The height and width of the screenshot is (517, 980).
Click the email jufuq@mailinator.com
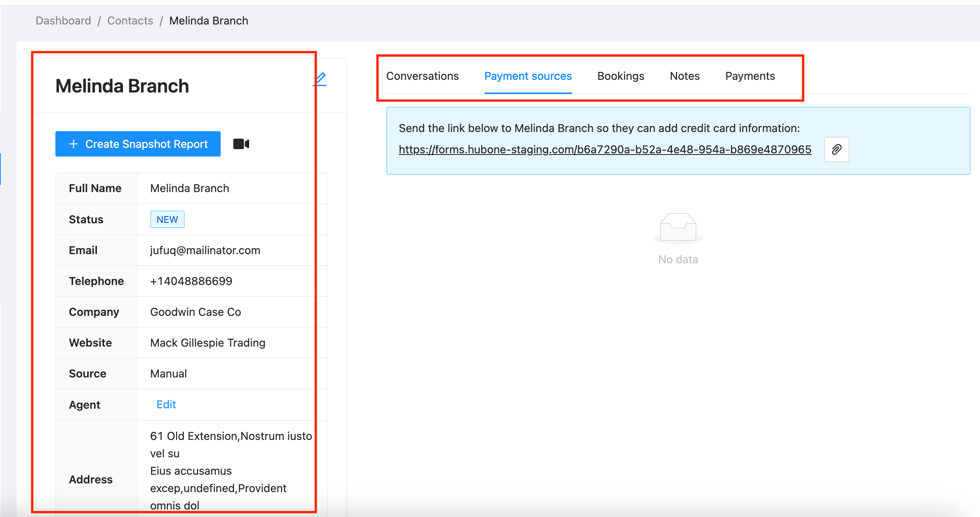pyautogui.click(x=205, y=250)
